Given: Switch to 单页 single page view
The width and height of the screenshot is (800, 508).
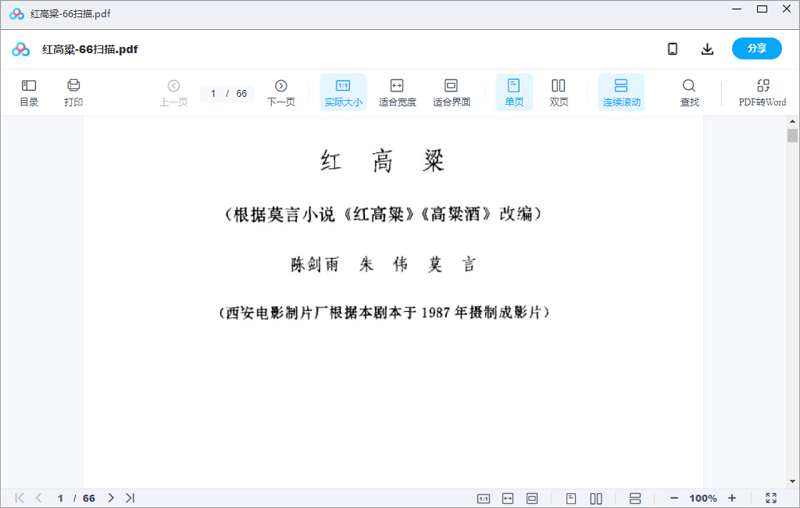Looking at the screenshot, I should click(x=514, y=92).
